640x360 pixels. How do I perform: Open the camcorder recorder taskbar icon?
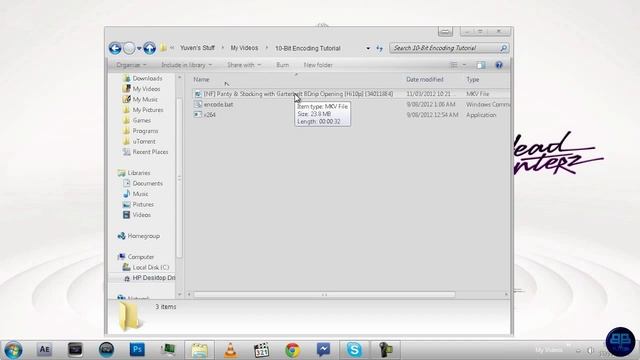[385, 350]
